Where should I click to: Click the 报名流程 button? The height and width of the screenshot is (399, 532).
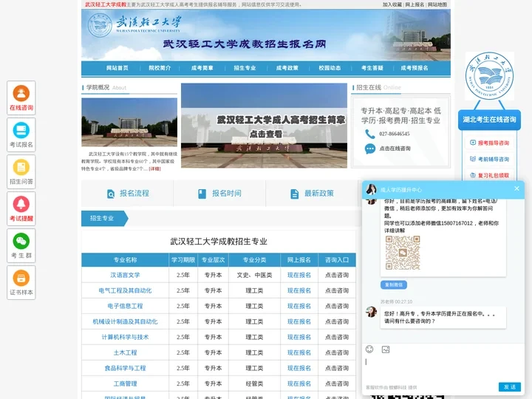127,194
